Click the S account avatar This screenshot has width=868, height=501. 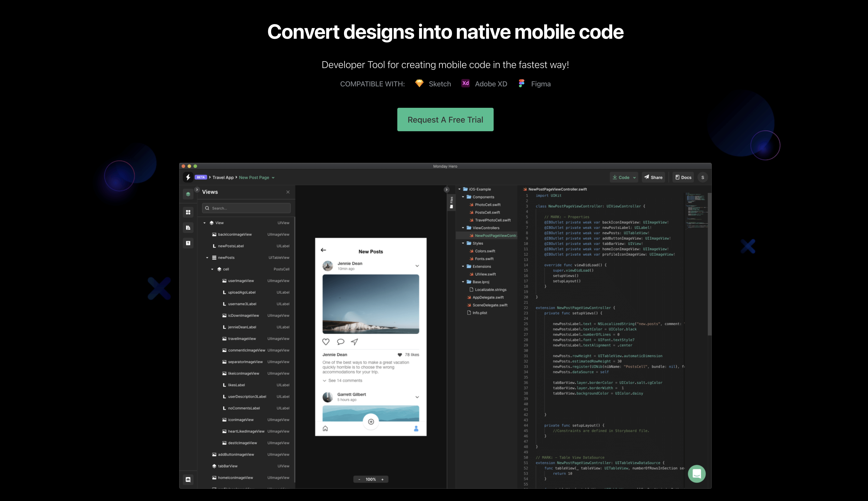703,177
